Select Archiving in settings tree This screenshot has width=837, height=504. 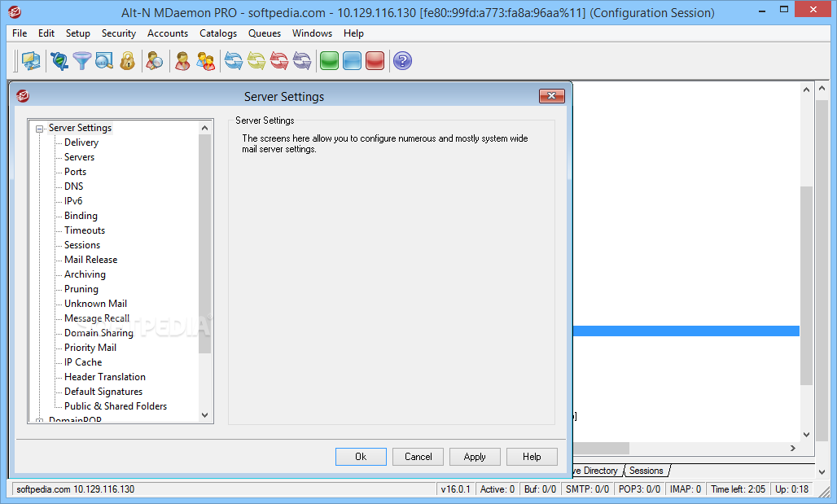pyautogui.click(x=85, y=274)
